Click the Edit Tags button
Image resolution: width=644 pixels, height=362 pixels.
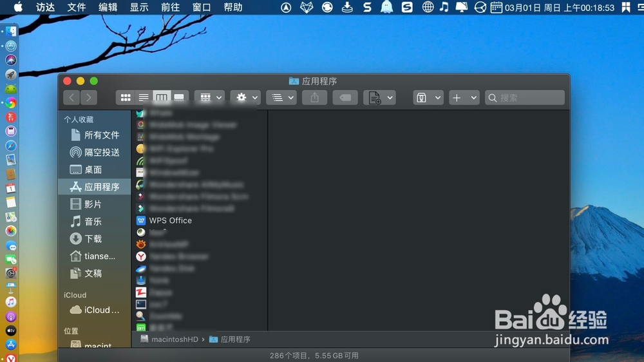(x=345, y=98)
